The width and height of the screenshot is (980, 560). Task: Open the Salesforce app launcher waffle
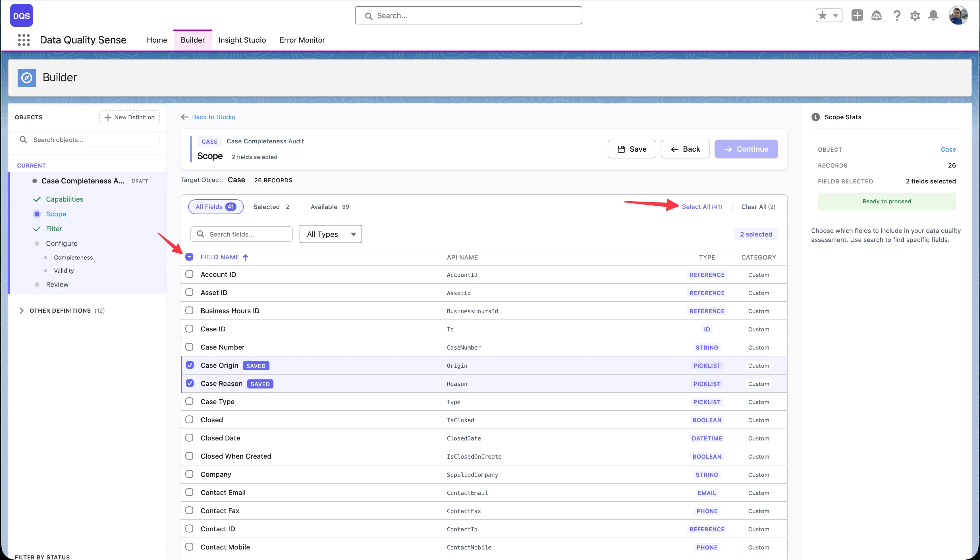pyautogui.click(x=24, y=40)
